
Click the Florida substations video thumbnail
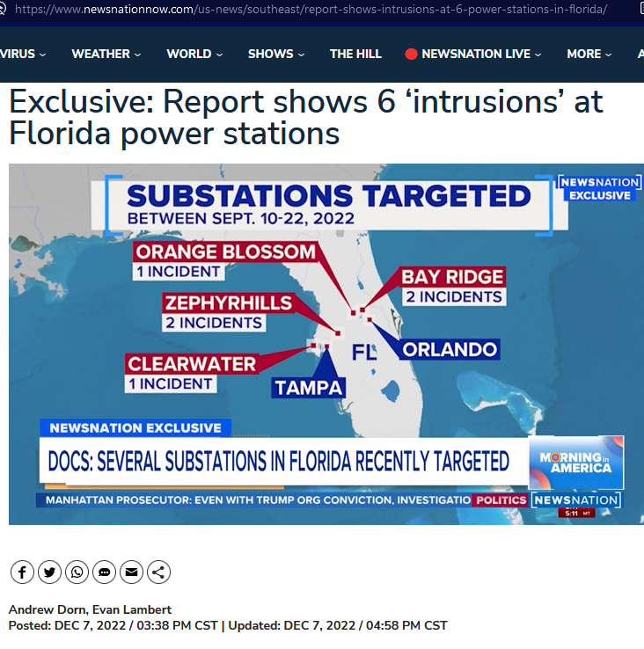point(326,343)
